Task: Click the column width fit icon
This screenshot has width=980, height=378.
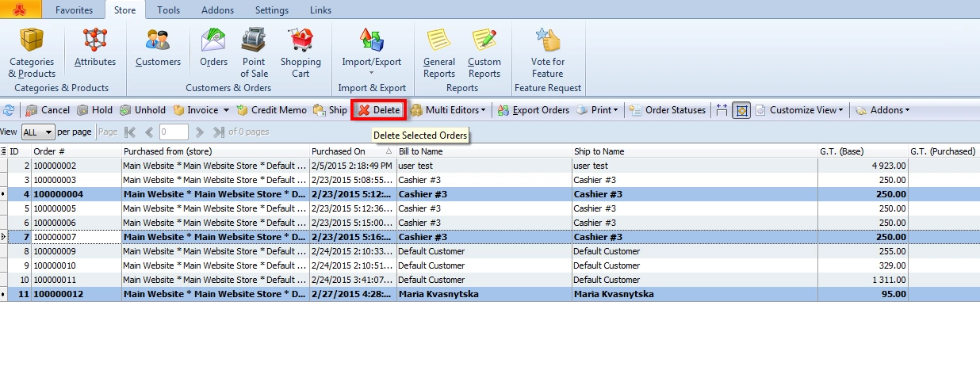Action: pos(722,110)
